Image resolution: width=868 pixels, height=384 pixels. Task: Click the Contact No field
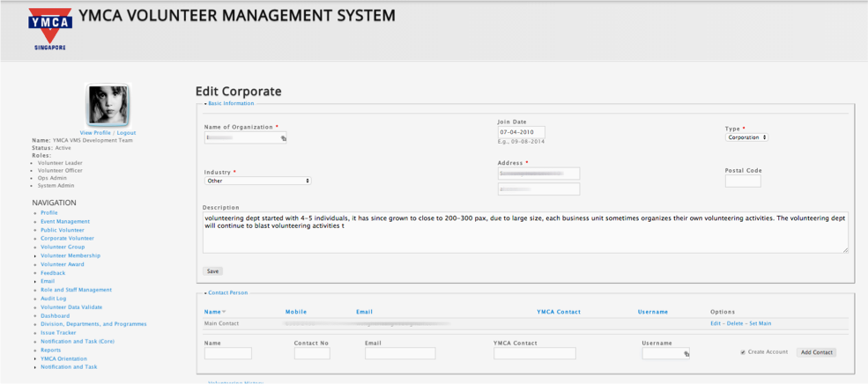(312, 353)
